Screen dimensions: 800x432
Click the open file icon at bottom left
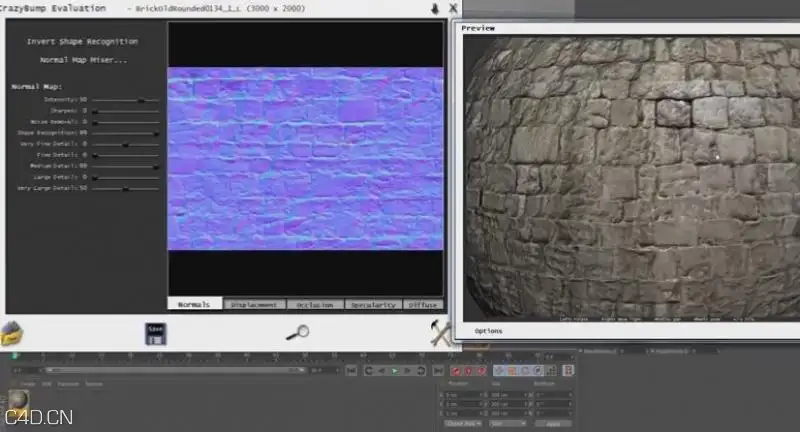(x=12, y=334)
